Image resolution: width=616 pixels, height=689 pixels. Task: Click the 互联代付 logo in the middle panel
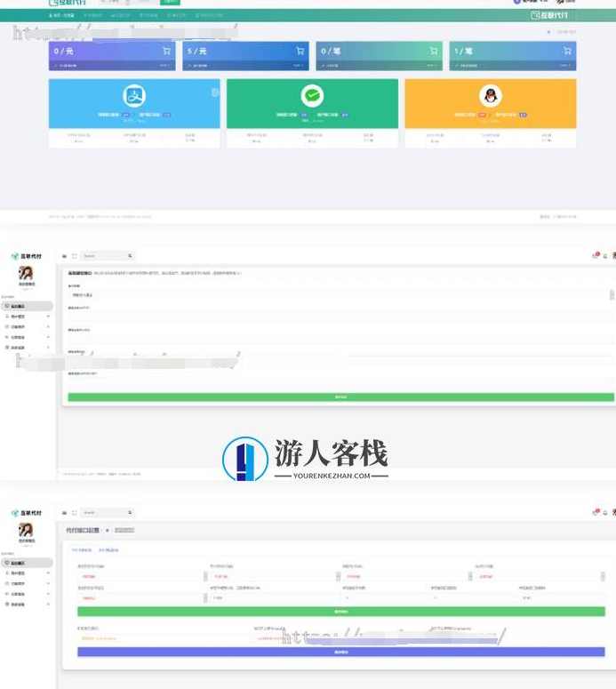[27, 256]
